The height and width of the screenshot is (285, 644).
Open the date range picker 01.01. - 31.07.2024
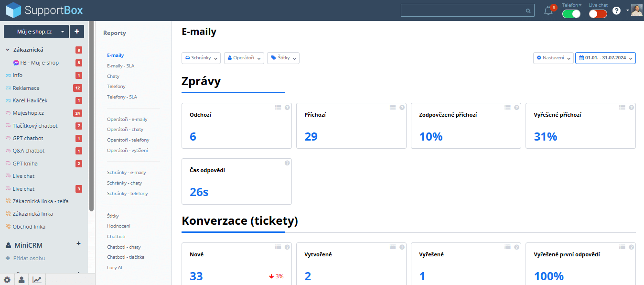(x=605, y=58)
